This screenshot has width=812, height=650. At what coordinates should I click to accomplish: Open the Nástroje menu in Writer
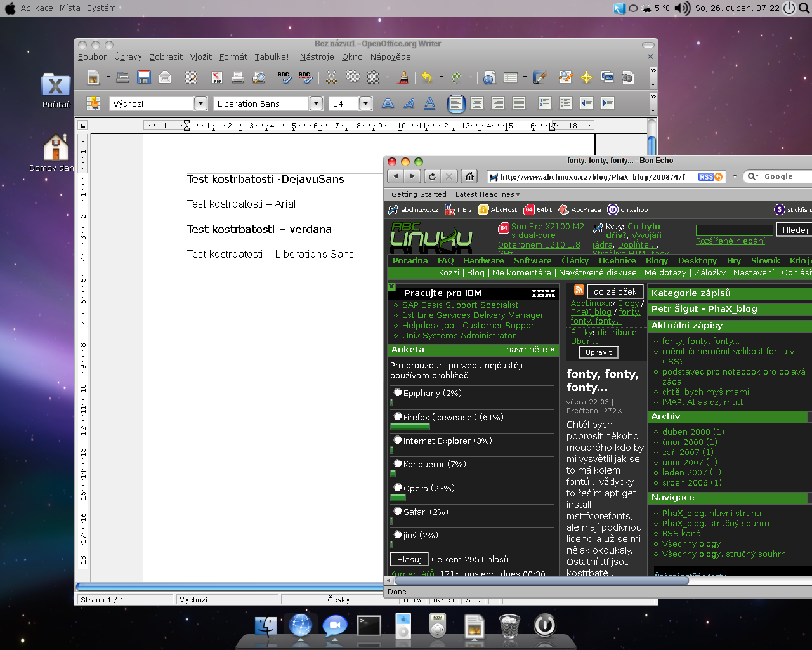317,56
